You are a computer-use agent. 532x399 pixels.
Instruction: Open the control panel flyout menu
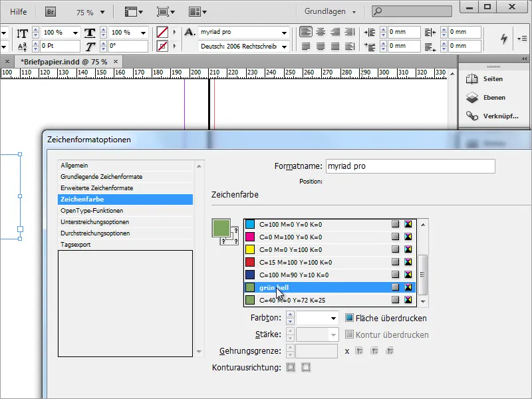pyautogui.click(x=522, y=39)
